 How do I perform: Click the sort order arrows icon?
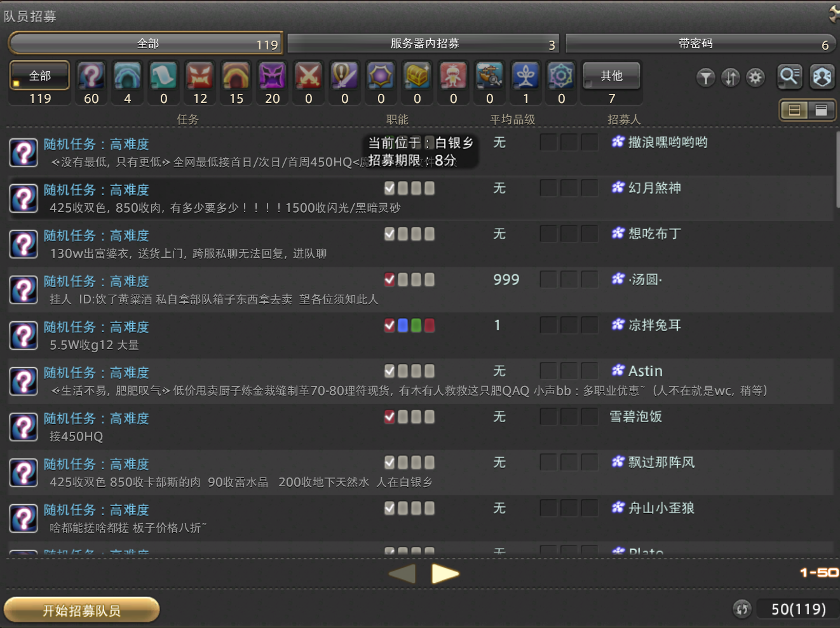[731, 77]
